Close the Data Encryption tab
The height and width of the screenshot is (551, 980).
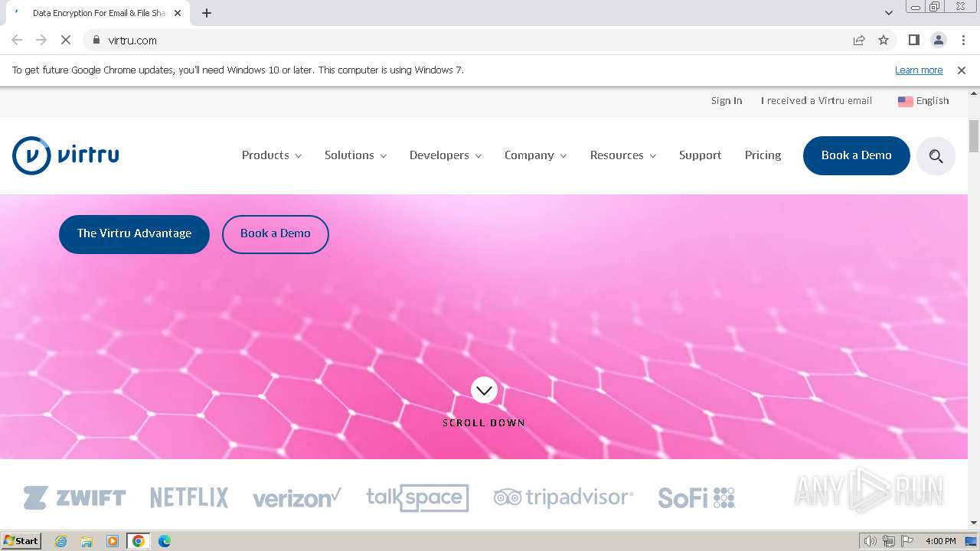[x=178, y=13]
